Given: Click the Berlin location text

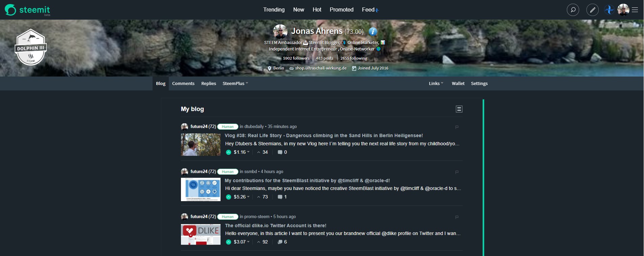Looking at the screenshot, I should point(279,68).
